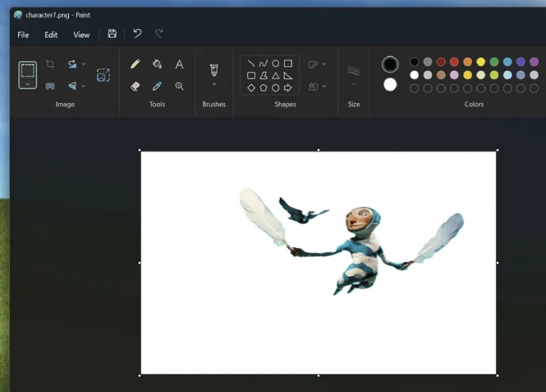The height and width of the screenshot is (392, 546).
Task: Click the Magnifier zoom tool
Action: (179, 86)
